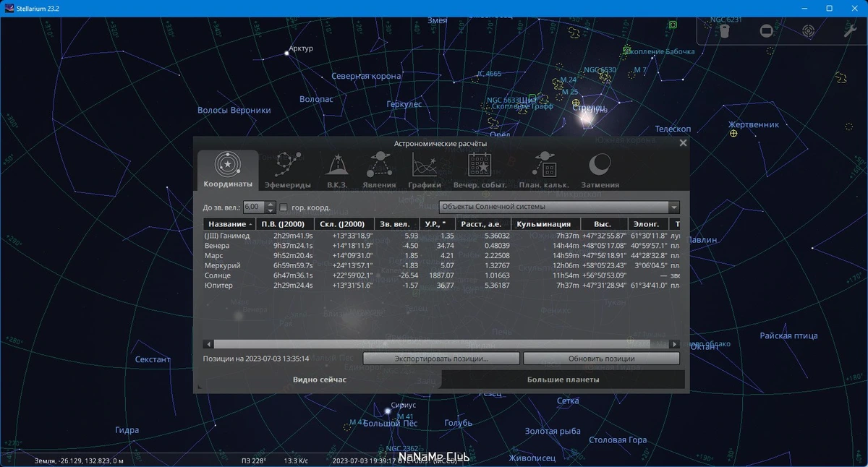Viewport: 868px width, 467px height.
Task: Toggle the sensor frame view icon
Action: [767, 31]
